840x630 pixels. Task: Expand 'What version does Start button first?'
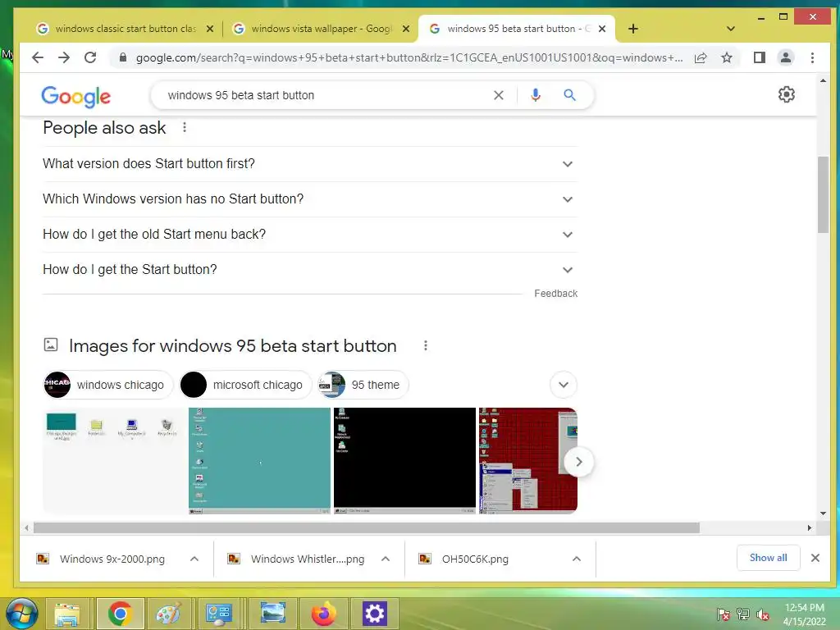309,164
